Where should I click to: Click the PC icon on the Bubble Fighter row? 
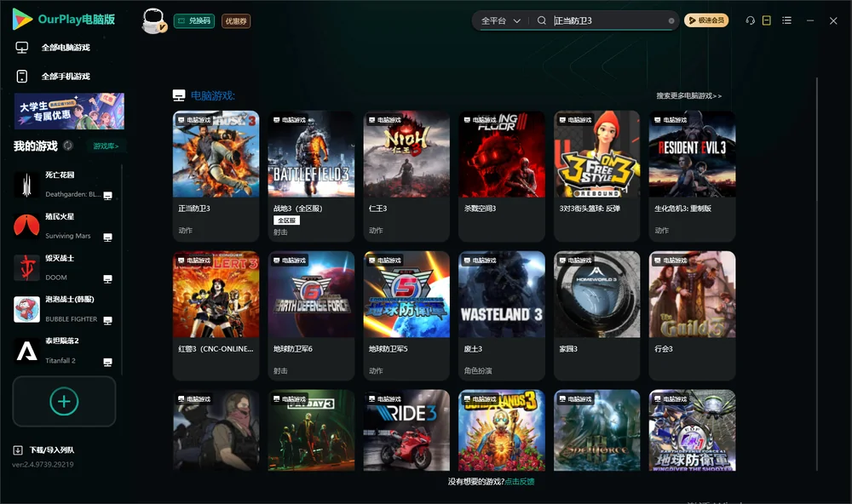point(107,320)
